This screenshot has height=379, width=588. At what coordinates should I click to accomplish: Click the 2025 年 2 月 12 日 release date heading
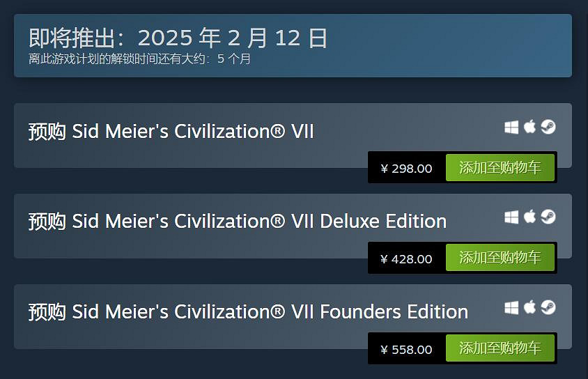178,38
